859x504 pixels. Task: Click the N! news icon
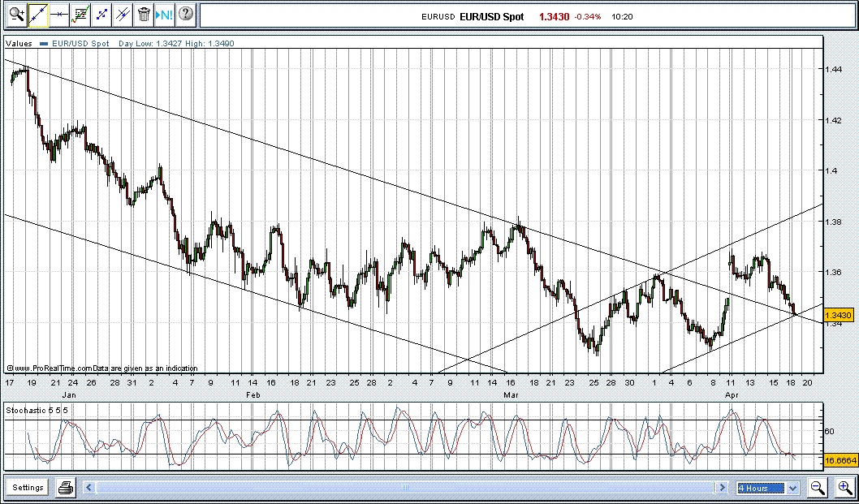164,15
